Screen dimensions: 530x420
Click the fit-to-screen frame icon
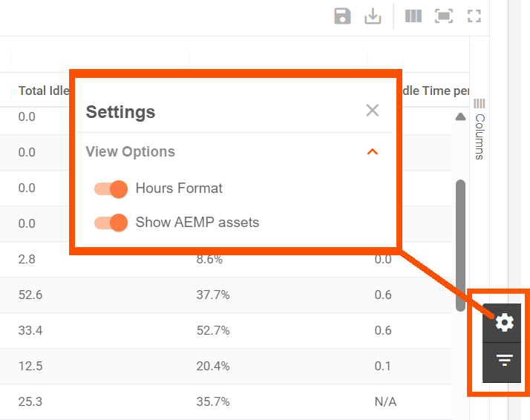[x=443, y=16]
